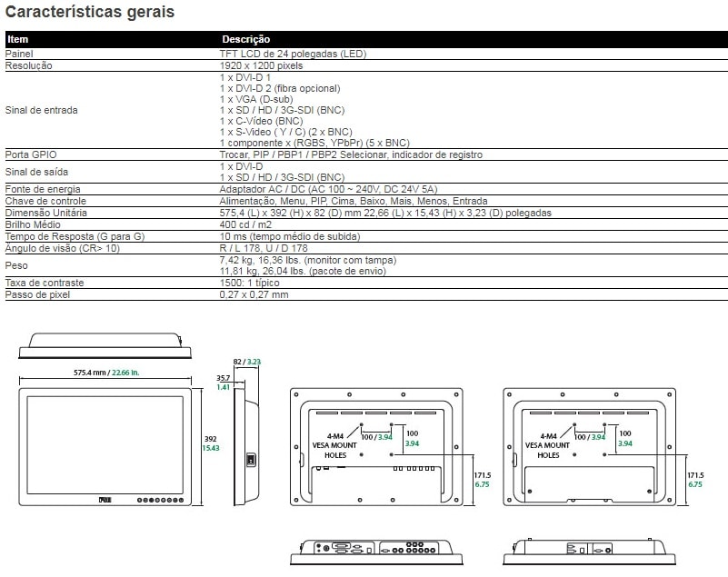
Task: Click the "Ângulo de visão (CR> 10)" label
Action: tap(62, 248)
